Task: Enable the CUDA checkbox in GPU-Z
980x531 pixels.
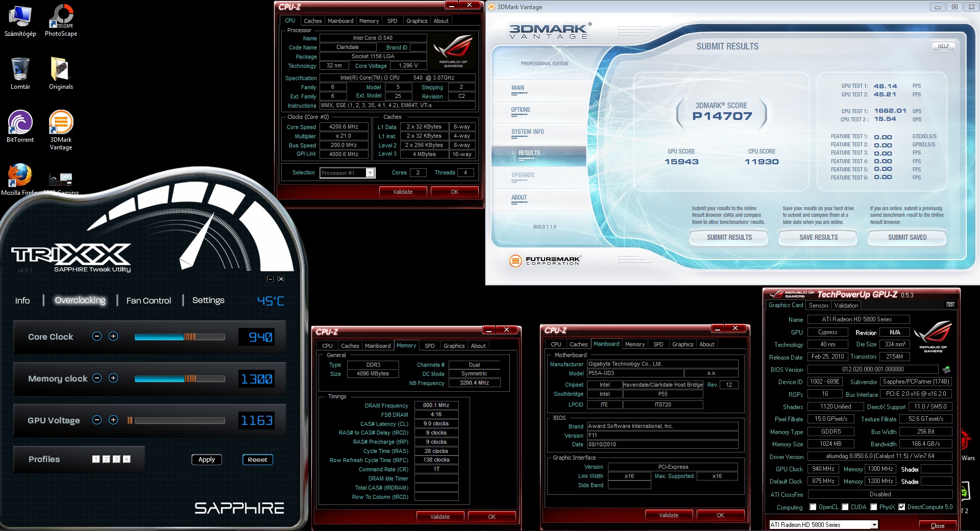Action: [x=845, y=507]
